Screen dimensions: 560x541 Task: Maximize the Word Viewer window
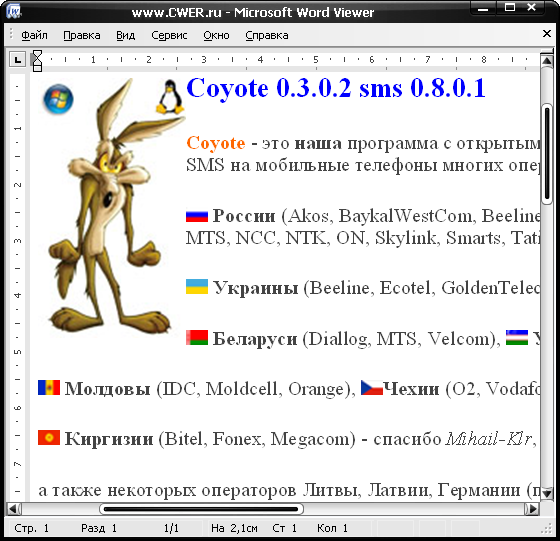[x=510, y=7]
